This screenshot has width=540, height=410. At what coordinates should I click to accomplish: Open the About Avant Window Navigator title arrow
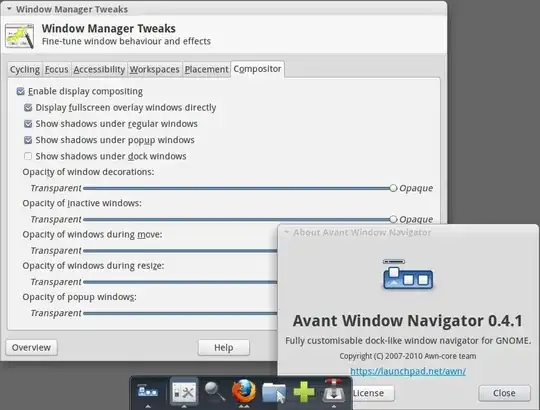pos(286,232)
